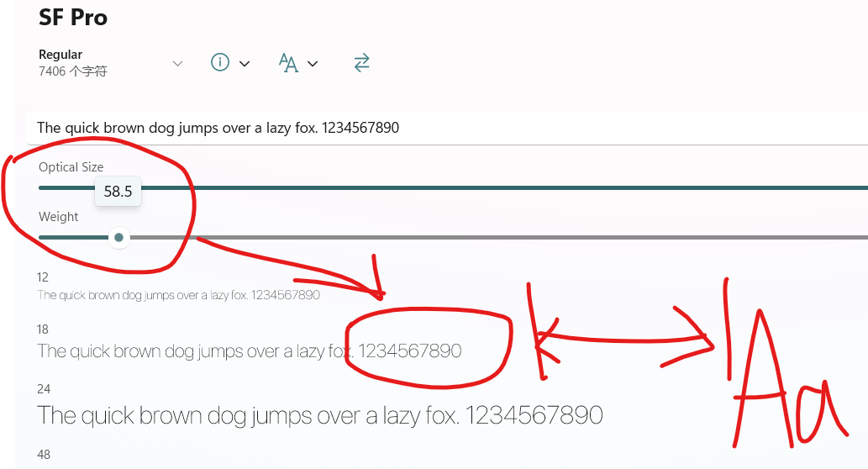Expand the chevron next to the info icon
Image resolution: width=868 pixels, height=469 pixels.
pos(245,64)
